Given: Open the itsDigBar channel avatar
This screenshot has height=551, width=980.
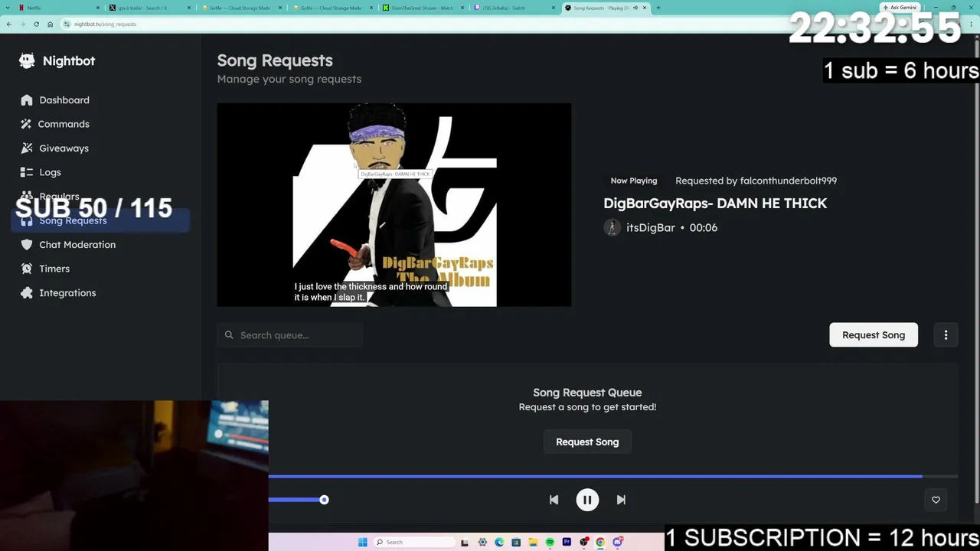Looking at the screenshot, I should [612, 227].
